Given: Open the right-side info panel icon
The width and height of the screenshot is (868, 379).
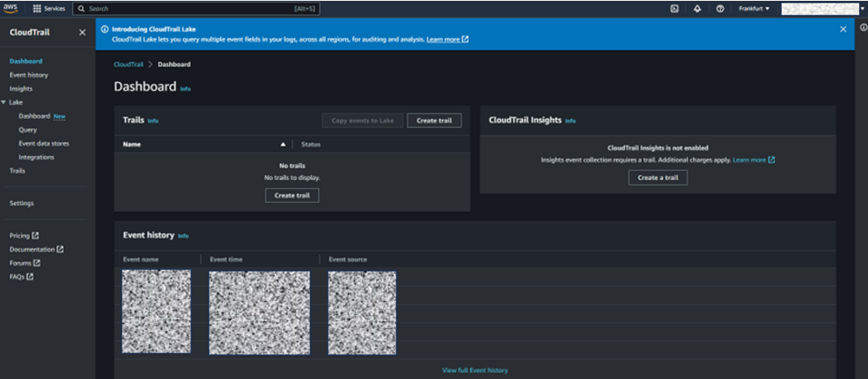Looking at the screenshot, I should (x=863, y=27).
